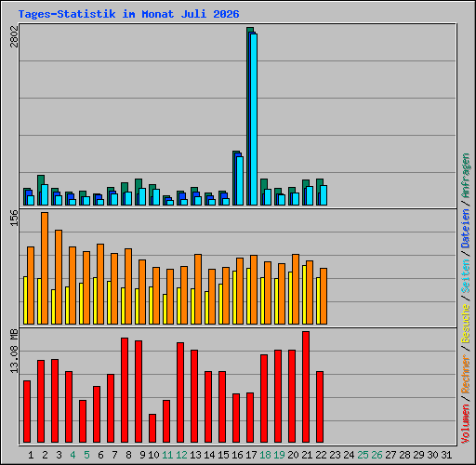
Task: Click the red Volumen bar for day 21
Action: [x=306, y=387]
